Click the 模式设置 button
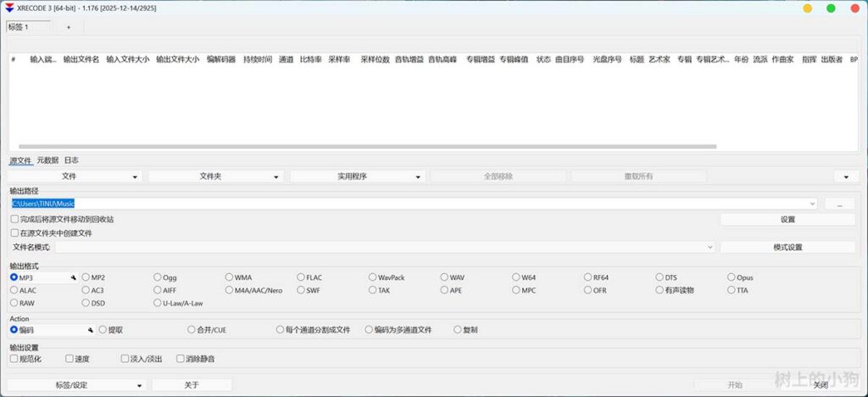The height and width of the screenshot is (397, 868). point(787,247)
